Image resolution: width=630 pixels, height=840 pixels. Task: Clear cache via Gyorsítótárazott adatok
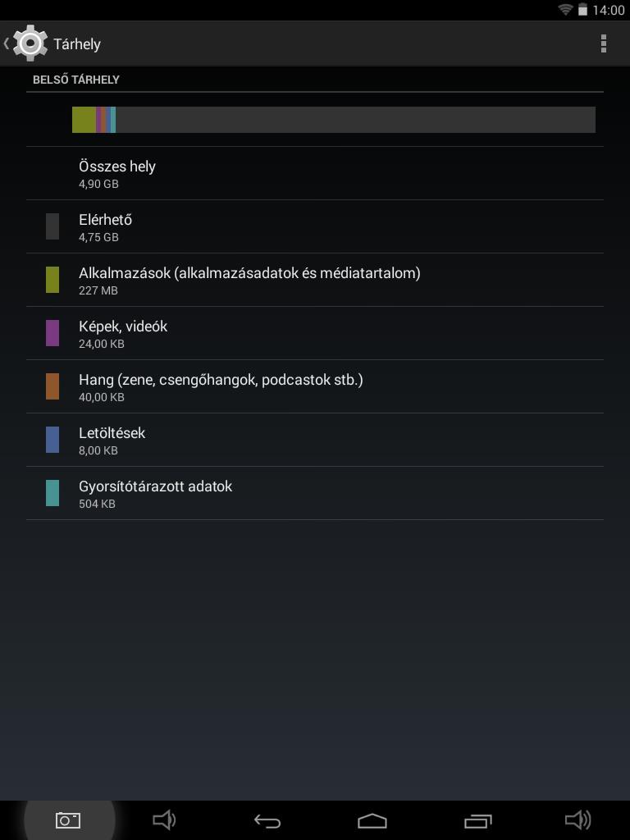point(315,493)
